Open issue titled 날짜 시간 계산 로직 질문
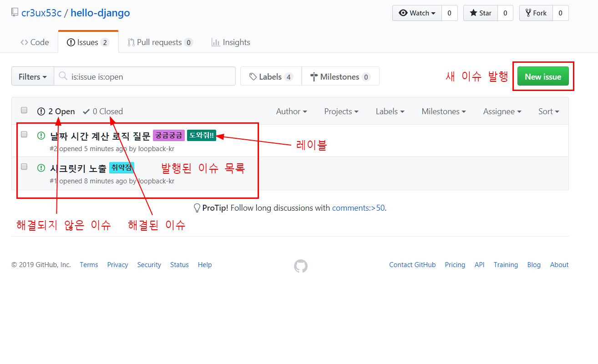 click(100, 135)
